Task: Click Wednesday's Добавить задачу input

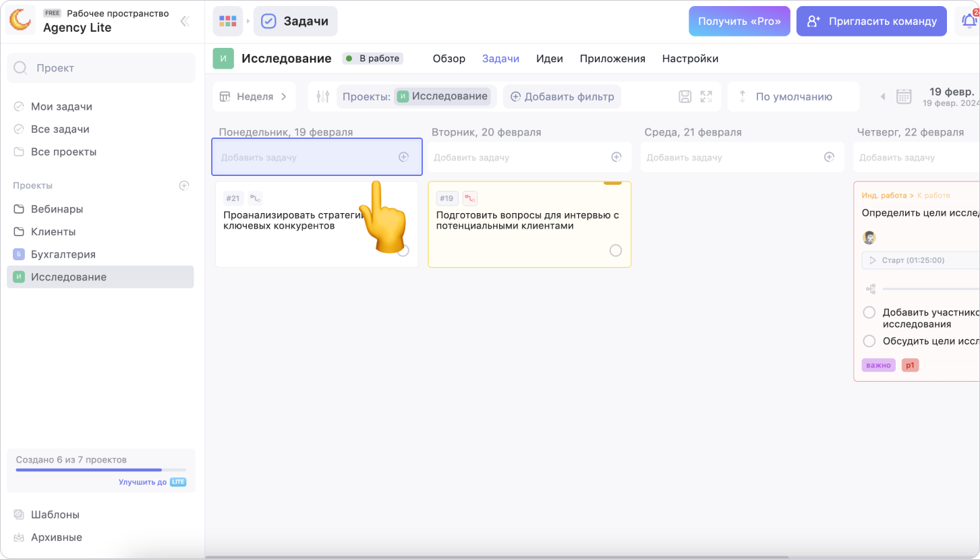Action: [743, 157]
